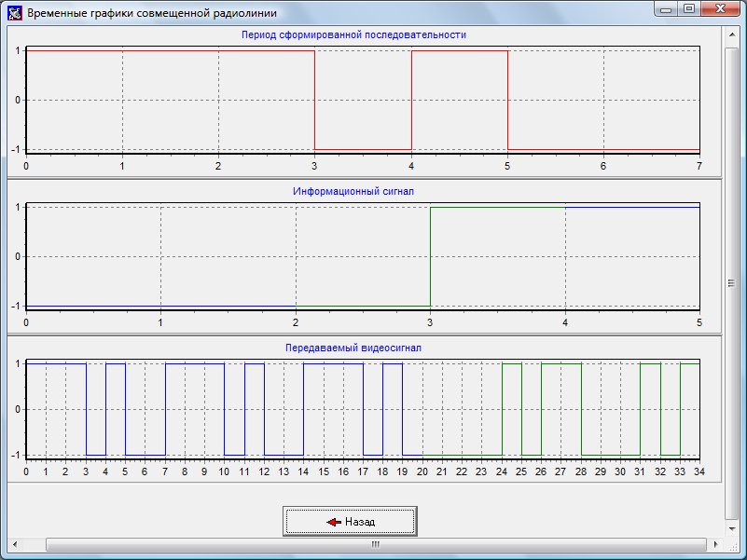Click the title Период сформированной последовательности
Screen dimensions: 747x560
coord(353,34)
